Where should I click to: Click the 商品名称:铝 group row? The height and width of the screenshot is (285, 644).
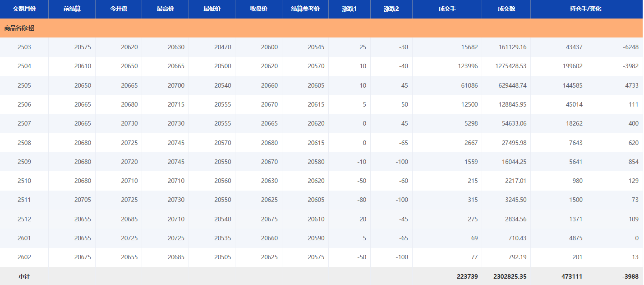pyautogui.click(x=19, y=28)
